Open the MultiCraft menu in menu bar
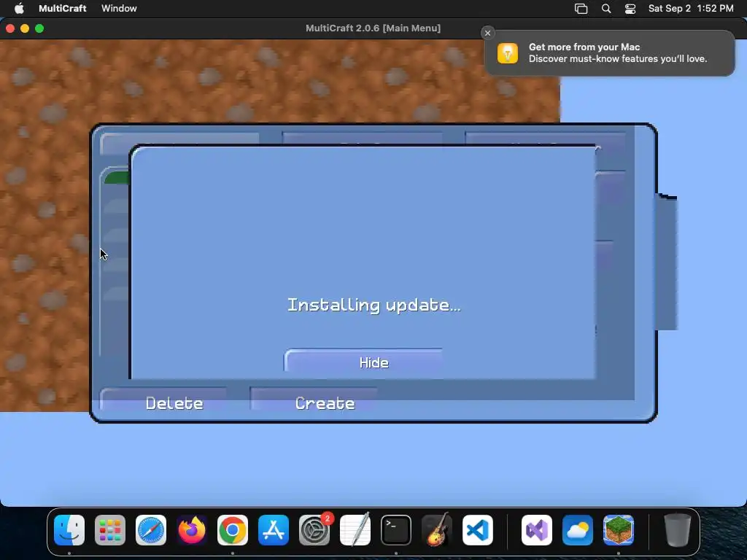Image resolution: width=747 pixels, height=560 pixels. point(63,8)
